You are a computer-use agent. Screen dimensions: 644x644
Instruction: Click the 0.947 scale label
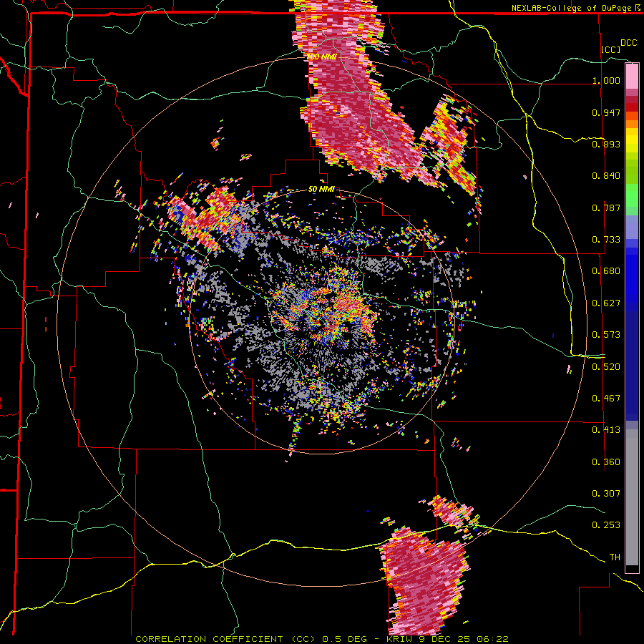(x=606, y=112)
